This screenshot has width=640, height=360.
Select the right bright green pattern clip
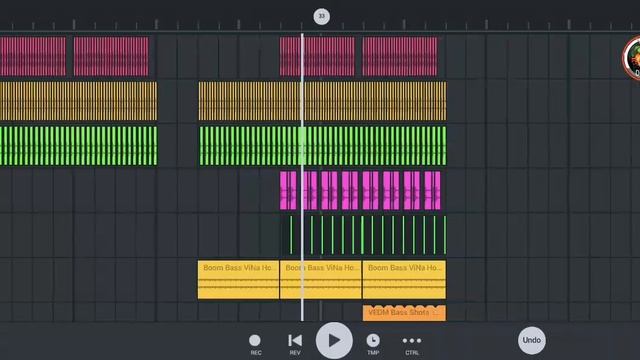click(x=322, y=146)
